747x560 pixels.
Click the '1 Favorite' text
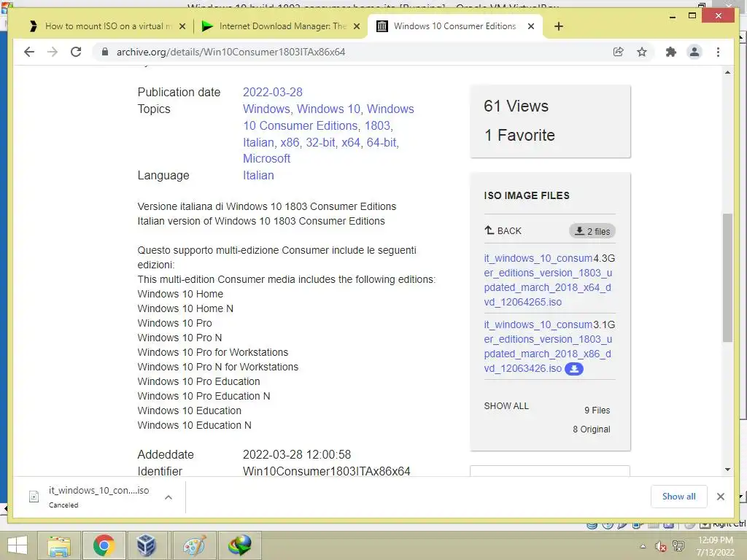(519, 135)
